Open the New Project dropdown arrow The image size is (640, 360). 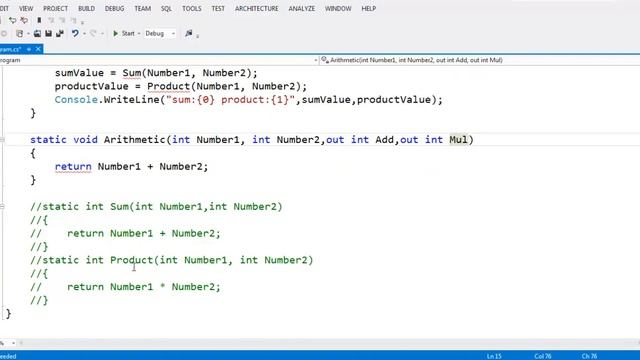tap(28, 34)
